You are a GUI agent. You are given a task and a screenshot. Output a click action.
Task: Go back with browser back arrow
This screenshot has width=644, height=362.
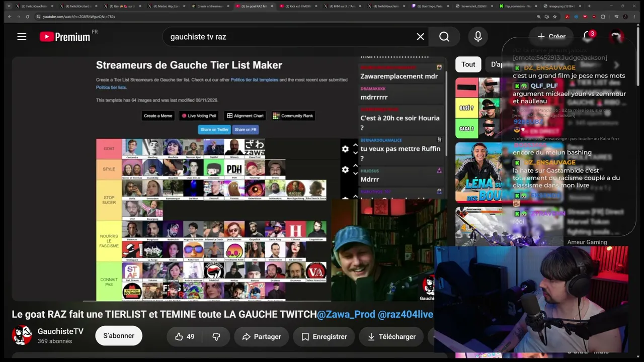[9, 17]
